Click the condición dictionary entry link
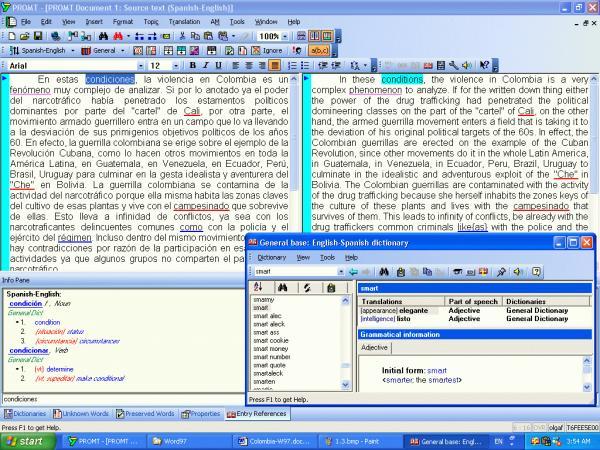Viewport: 600px width, 450px height. coord(26,303)
